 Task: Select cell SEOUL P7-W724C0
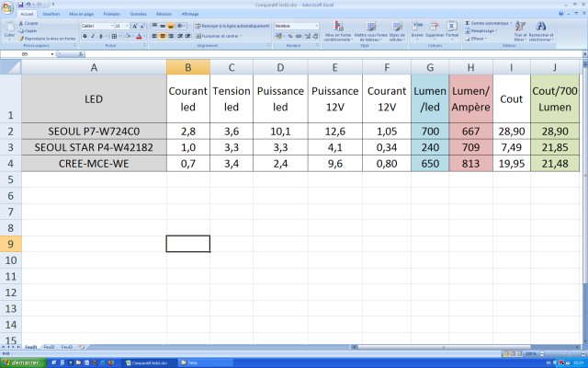(x=94, y=132)
